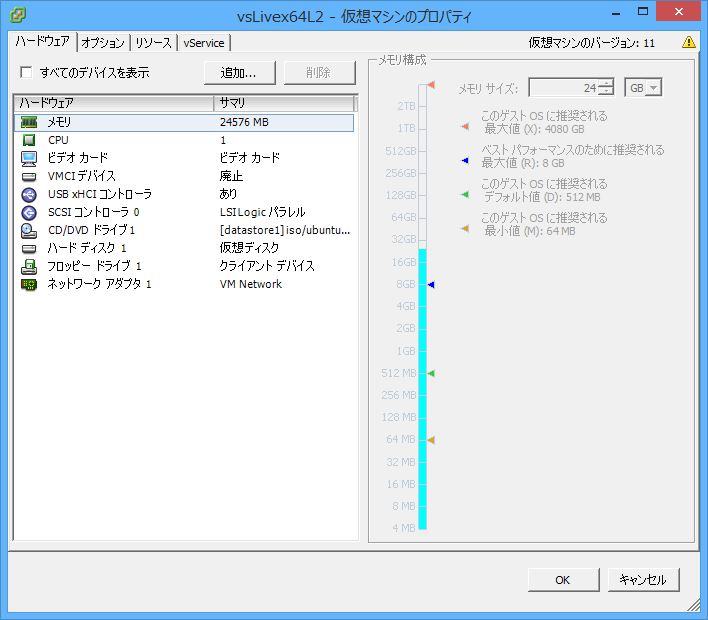Click the あり summary for USB controller
This screenshot has height=620, width=708.
(228, 194)
